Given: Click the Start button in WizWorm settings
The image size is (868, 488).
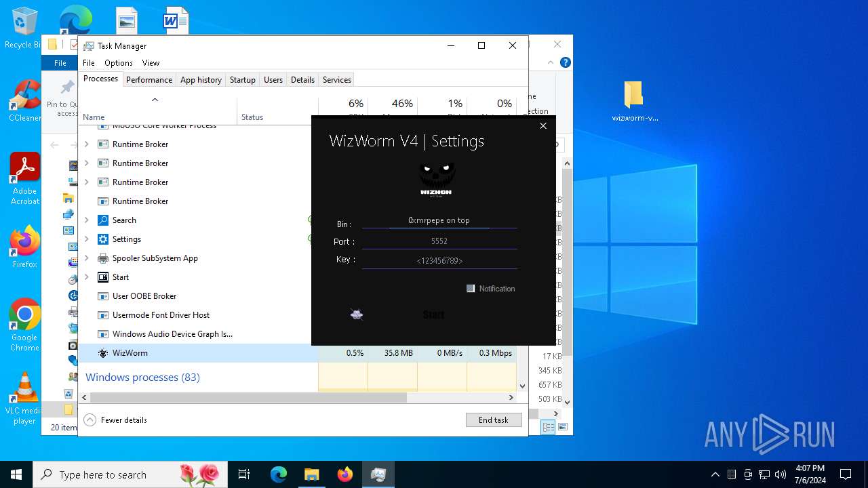Looking at the screenshot, I should pyautogui.click(x=433, y=314).
